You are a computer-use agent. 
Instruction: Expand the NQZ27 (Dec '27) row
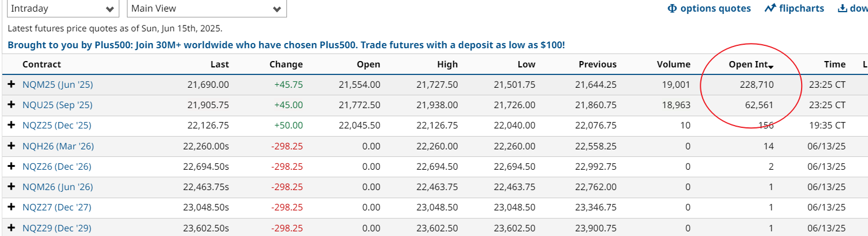[x=11, y=208]
